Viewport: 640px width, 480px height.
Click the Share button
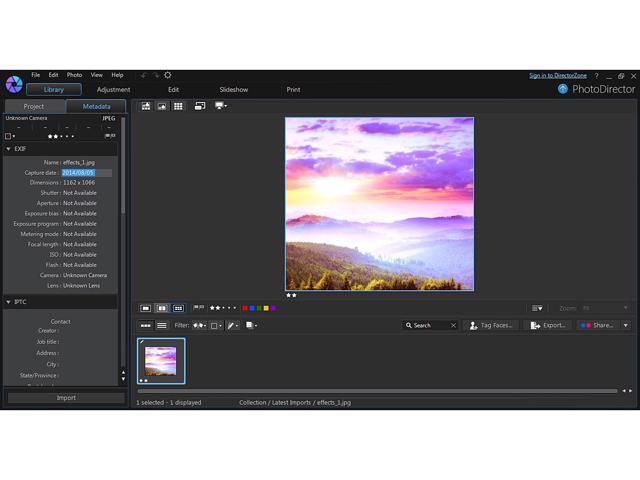(x=598, y=325)
